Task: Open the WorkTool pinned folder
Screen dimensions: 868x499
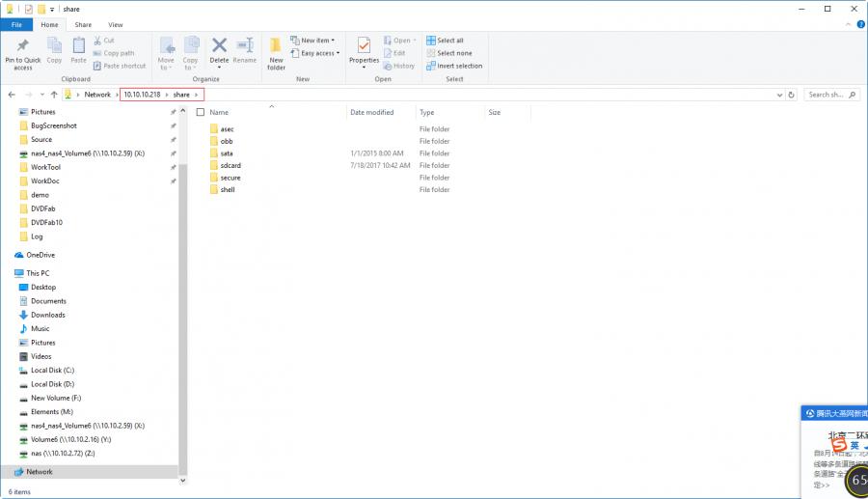Action: tap(45, 167)
